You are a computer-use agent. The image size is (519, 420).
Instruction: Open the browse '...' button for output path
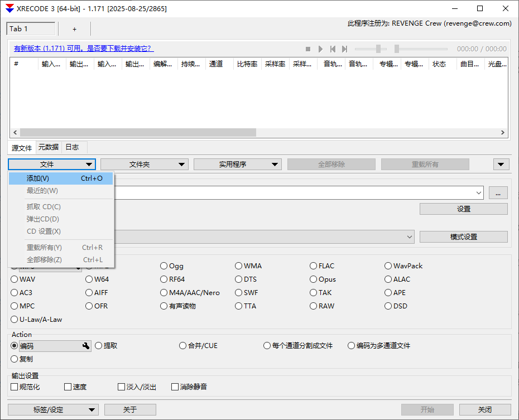pyautogui.click(x=498, y=193)
